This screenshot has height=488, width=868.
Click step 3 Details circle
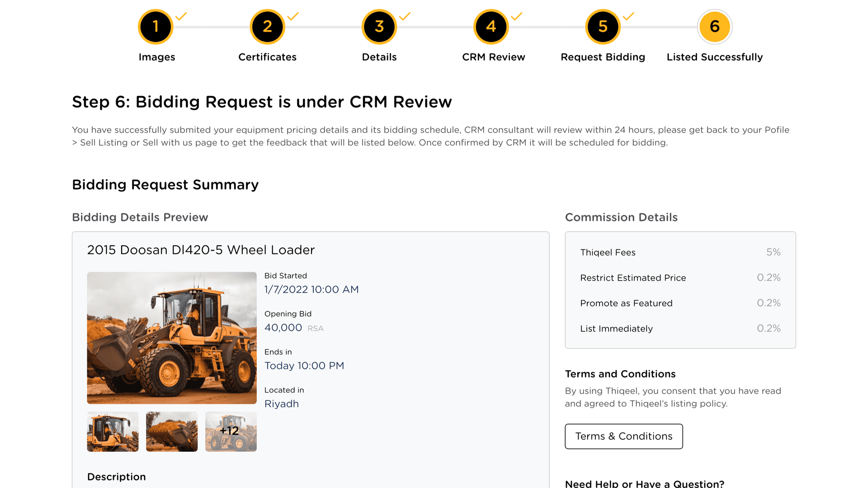pyautogui.click(x=379, y=27)
